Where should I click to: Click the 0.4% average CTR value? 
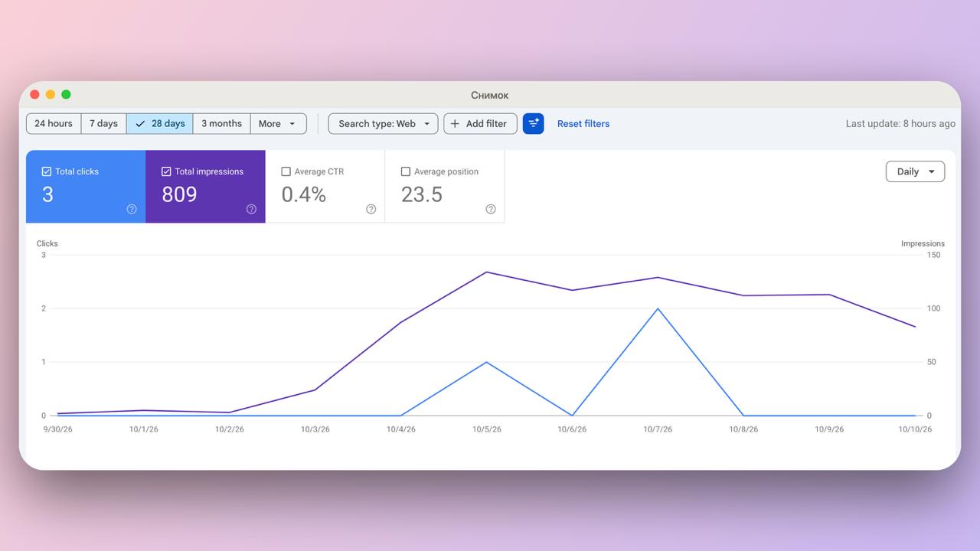click(x=304, y=194)
